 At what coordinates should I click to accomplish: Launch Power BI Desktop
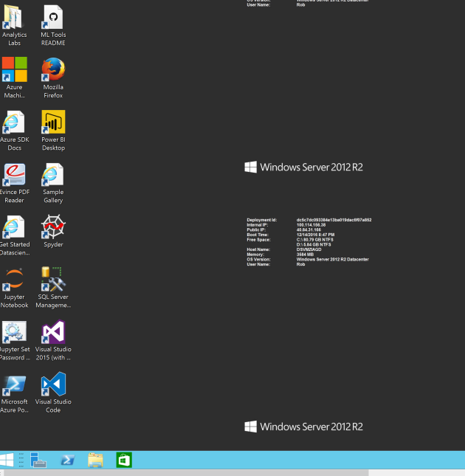(x=53, y=123)
